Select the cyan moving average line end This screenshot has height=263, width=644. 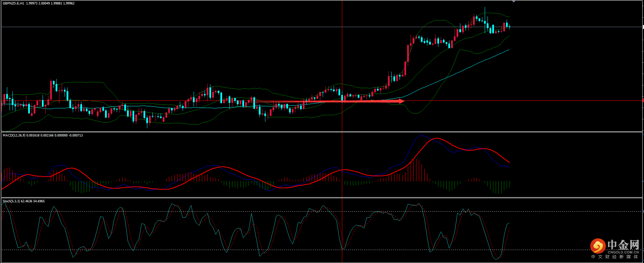coord(509,50)
